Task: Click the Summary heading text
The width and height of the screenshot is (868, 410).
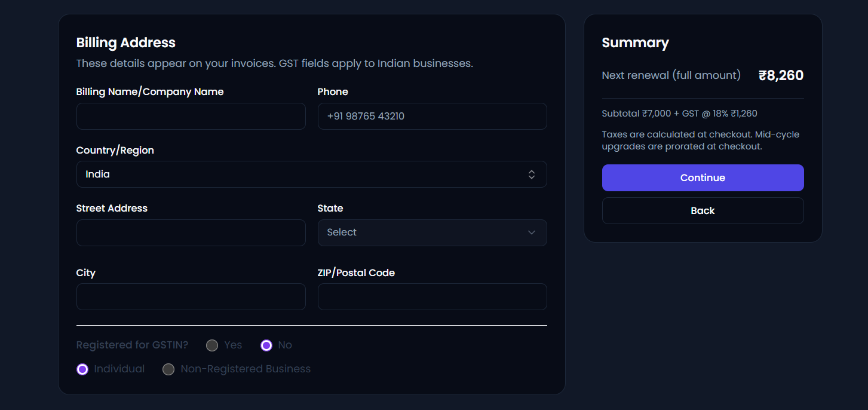Action: tap(635, 42)
